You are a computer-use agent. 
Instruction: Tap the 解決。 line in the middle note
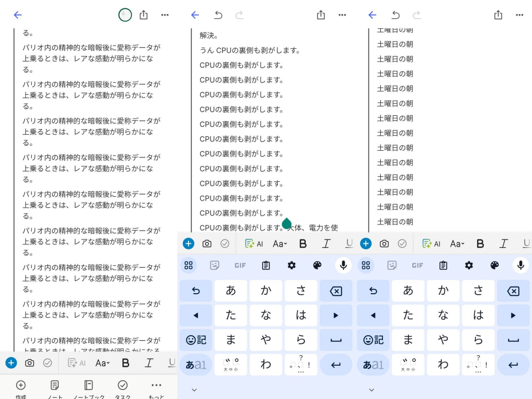point(209,35)
